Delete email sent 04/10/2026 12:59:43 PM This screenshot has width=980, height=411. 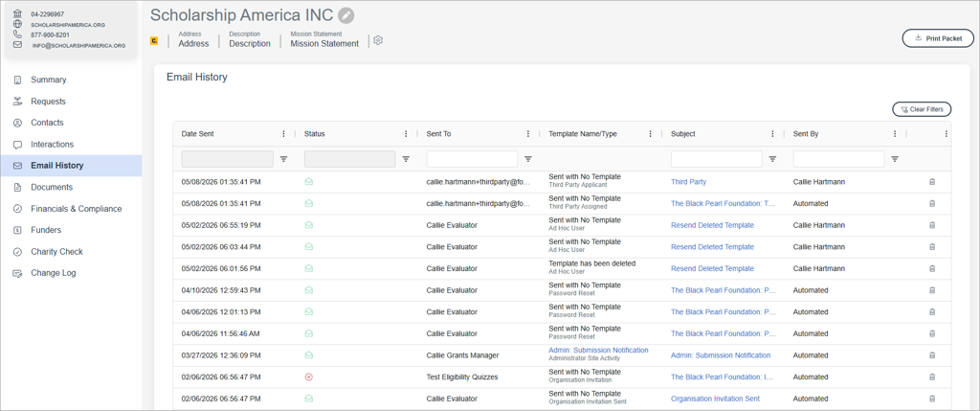pyautogui.click(x=932, y=290)
